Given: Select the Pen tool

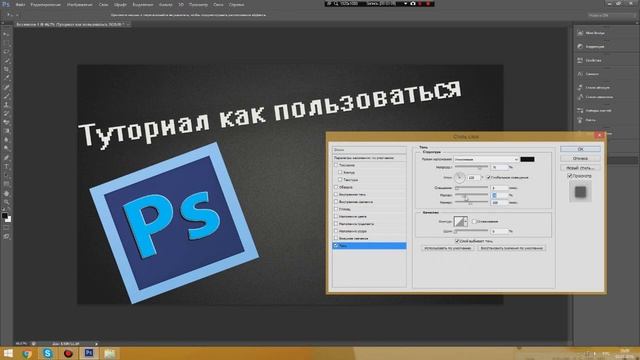Looking at the screenshot, I should click(x=6, y=158).
